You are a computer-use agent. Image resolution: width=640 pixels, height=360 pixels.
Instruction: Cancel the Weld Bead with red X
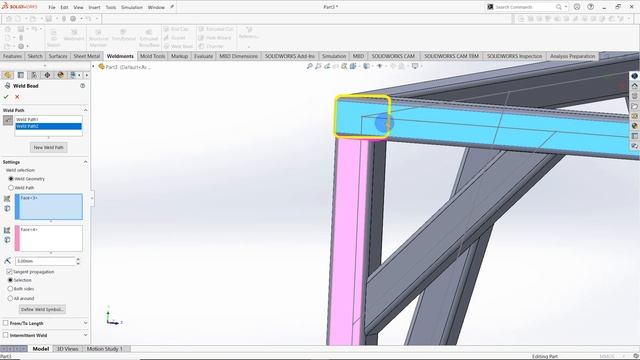(17, 97)
